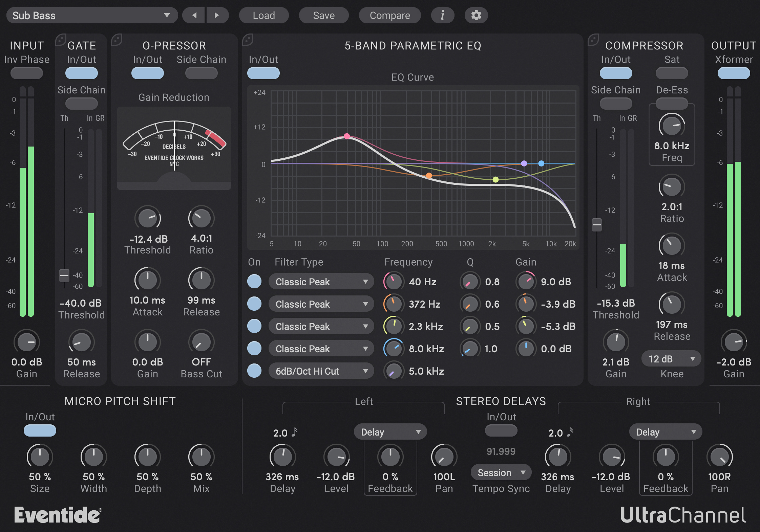Click the leaf icon on the O-PRESSOR panel

coord(118,39)
